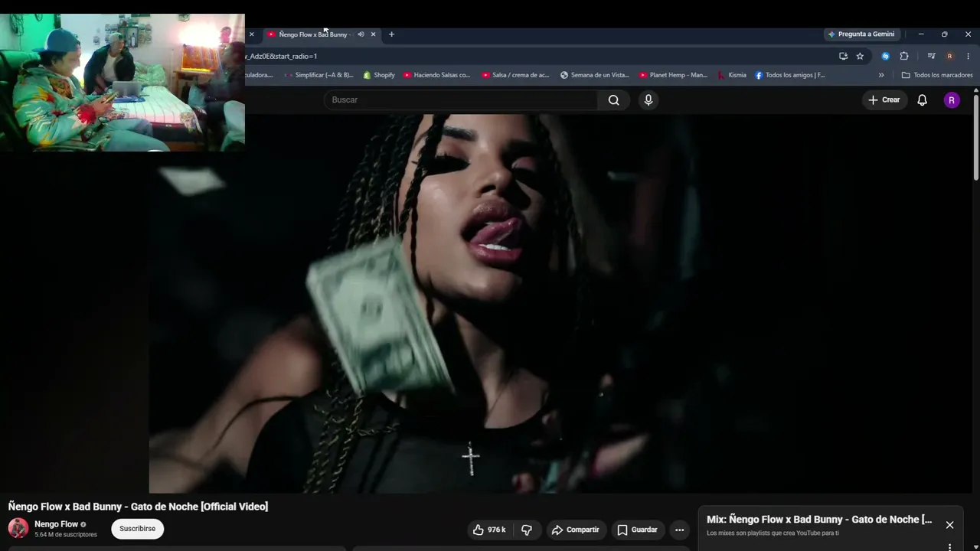
Task: Close the partially hidden previous tab
Action: 251,34
